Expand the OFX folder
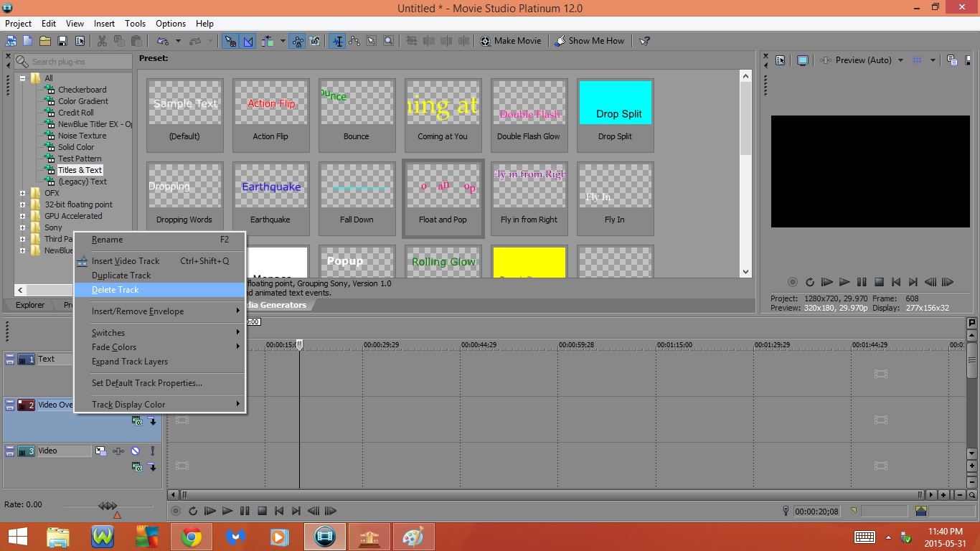Screen dimensions: 980x551 pos(23,193)
